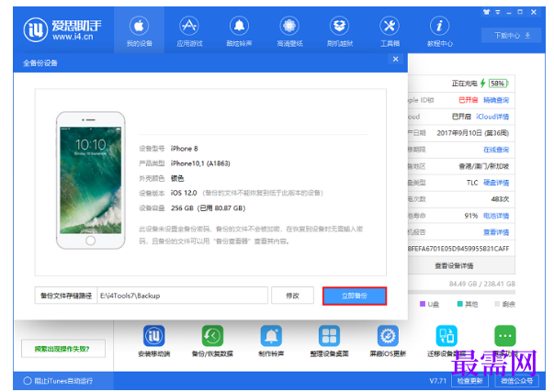Screen dimensions: 554x392
Task: Click the 电池详情 link
Action: coord(496,216)
